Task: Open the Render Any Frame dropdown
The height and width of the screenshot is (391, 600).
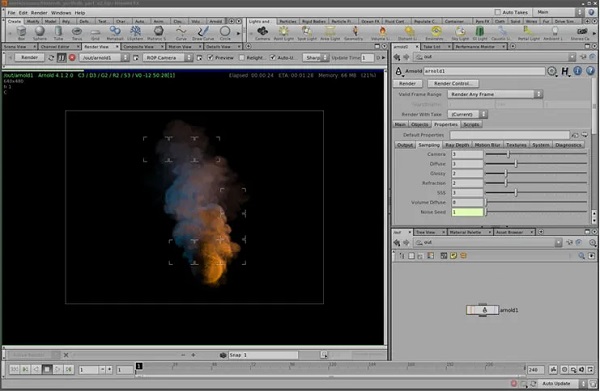Action: tap(495, 94)
